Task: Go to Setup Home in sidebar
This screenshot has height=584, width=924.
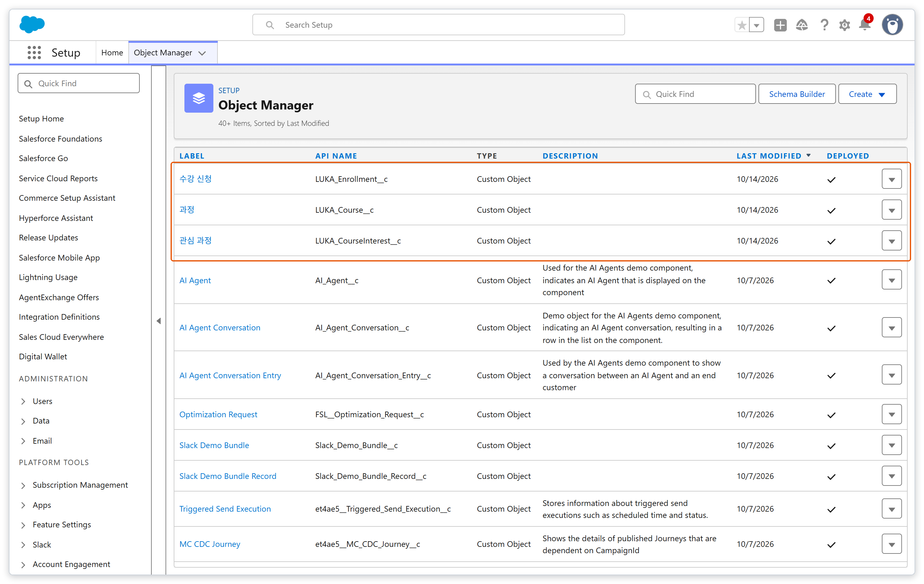Action: 41,119
